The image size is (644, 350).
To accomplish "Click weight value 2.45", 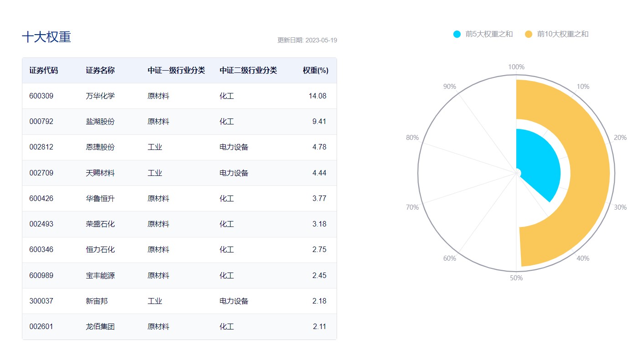I will pos(319,276).
